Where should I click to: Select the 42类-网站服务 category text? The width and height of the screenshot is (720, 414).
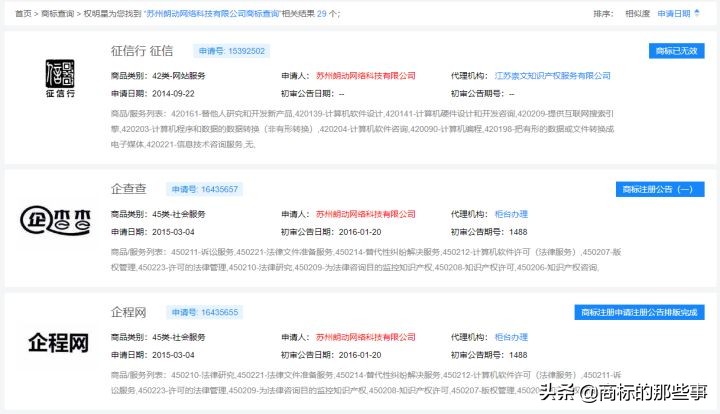[x=179, y=76]
